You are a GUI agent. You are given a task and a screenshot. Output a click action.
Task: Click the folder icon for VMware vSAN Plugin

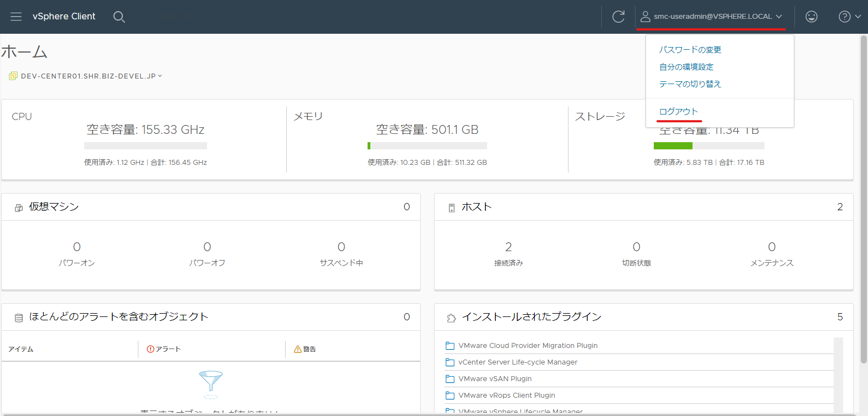coord(450,379)
